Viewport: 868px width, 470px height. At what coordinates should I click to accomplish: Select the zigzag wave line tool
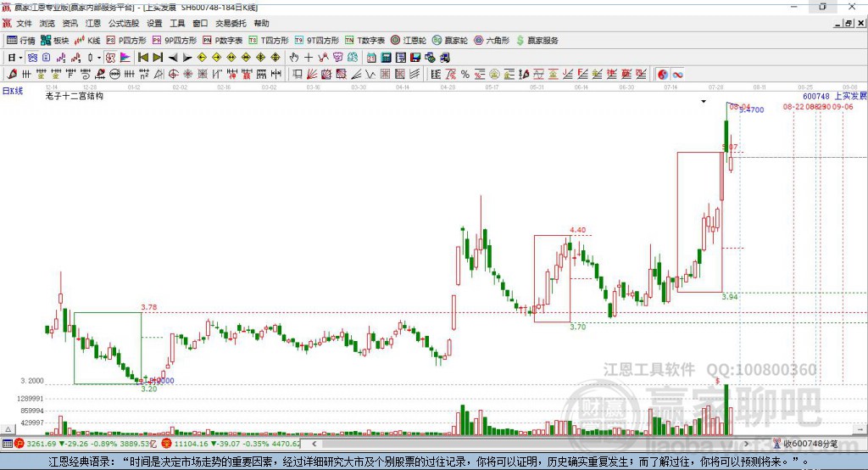(x=370, y=75)
